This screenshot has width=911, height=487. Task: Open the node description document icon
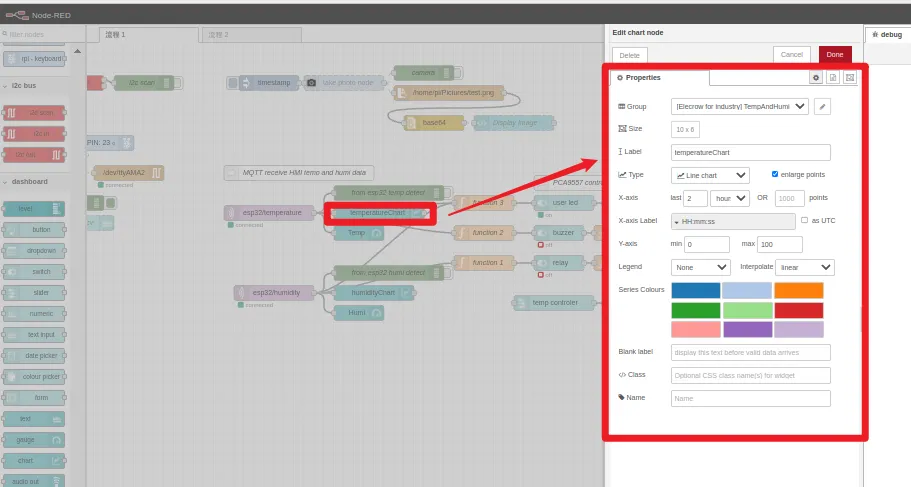pyautogui.click(x=833, y=77)
